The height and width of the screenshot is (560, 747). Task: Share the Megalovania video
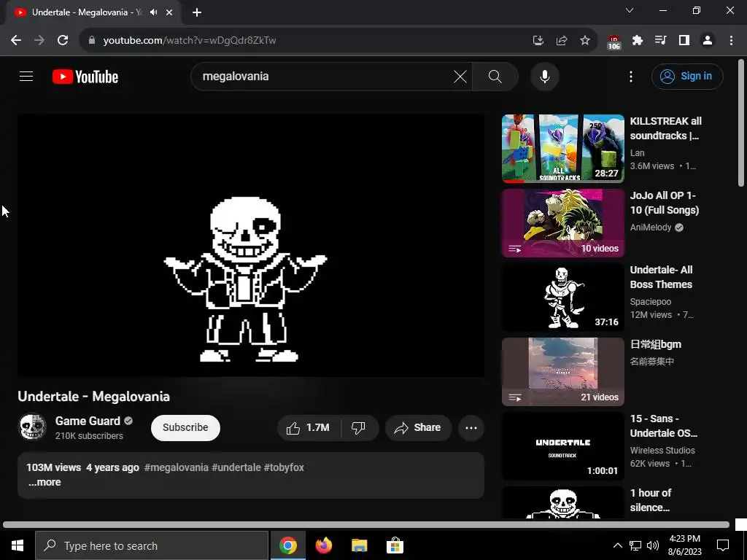click(x=418, y=427)
